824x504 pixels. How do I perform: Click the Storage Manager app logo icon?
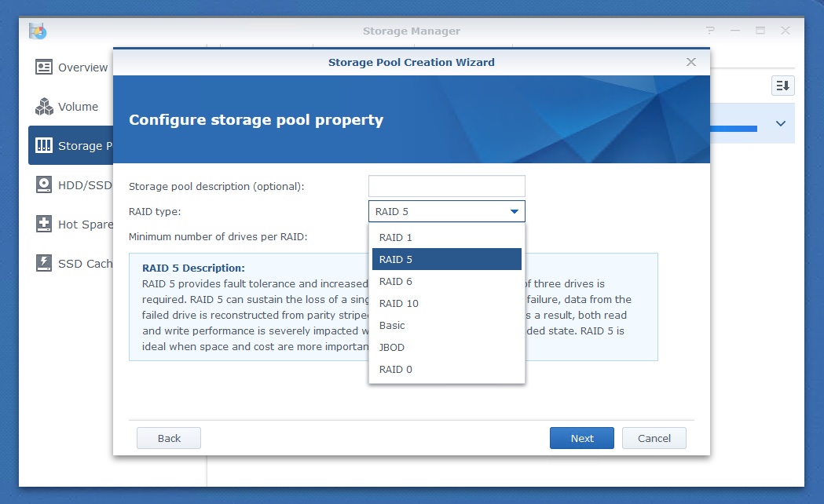38,31
